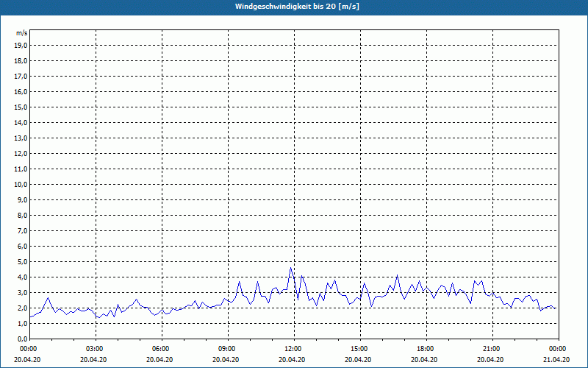
Task: Click the highest wind speed peak near 12:00
Action: click(x=291, y=268)
